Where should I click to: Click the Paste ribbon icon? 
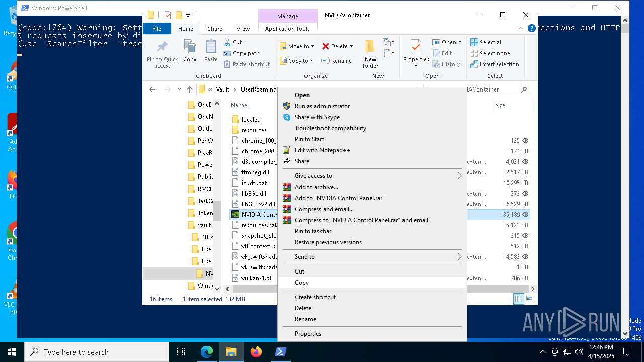pyautogui.click(x=211, y=51)
